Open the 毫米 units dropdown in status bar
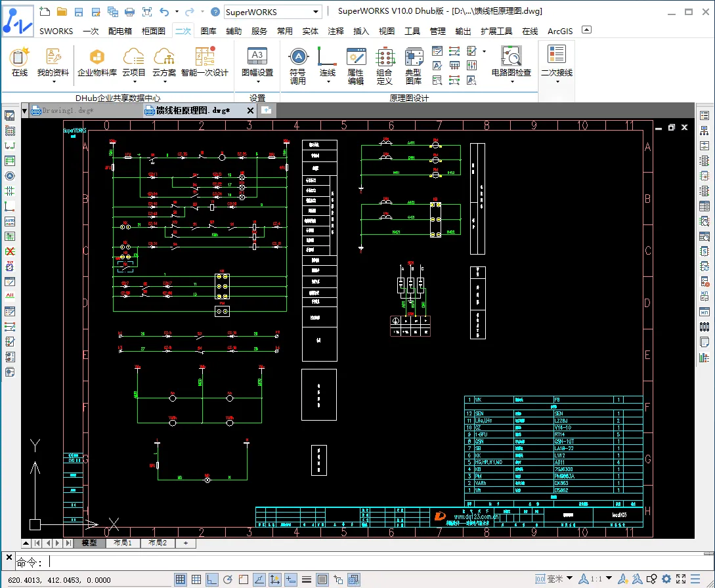This screenshot has width=715, height=588. tap(569, 579)
